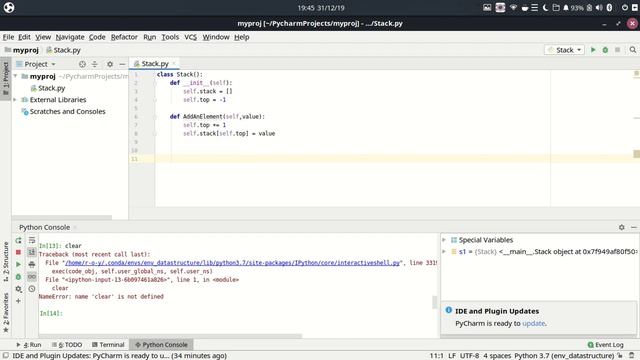Open Python Console panel settings gear

click(x=622, y=227)
